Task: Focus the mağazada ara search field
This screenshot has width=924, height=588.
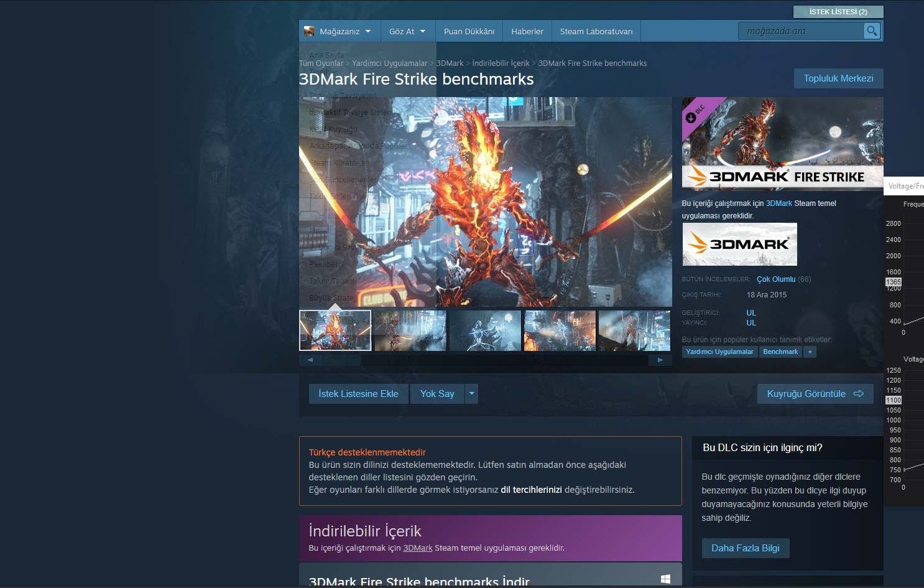Action: click(801, 30)
